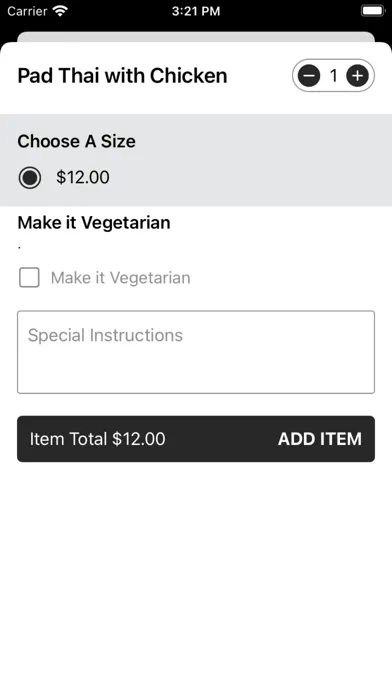The width and height of the screenshot is (392, 696).
Task: Tap the Carrier label in status bar
Action: 28,11
